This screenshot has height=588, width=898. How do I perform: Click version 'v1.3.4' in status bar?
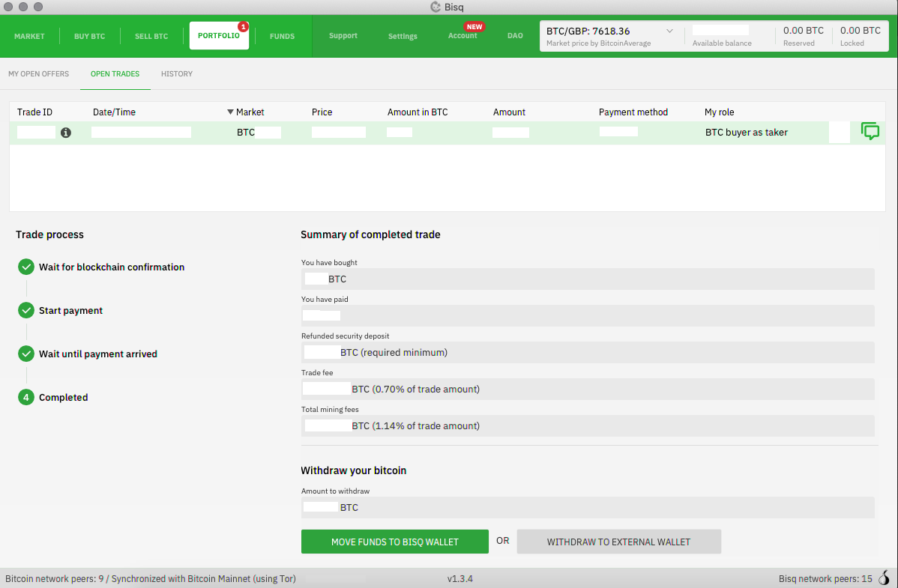tap(460, 579)
